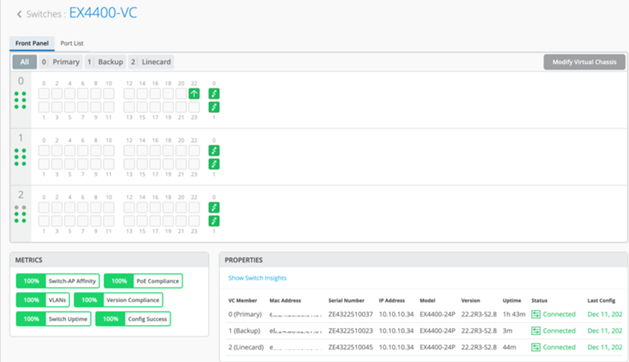Screen dimensions: 629x362
Task: Click status LED dots of switch 0
Action: point(20,100)
